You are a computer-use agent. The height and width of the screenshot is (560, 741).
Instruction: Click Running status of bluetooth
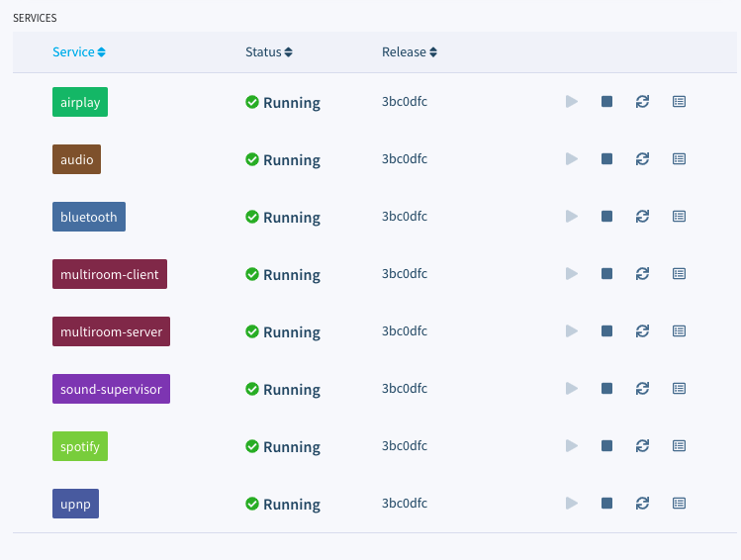click(283, 217)
